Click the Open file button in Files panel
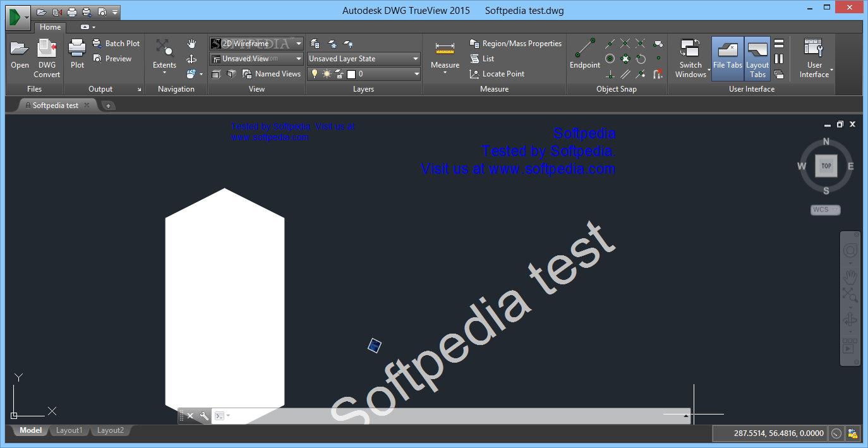The image size is (868, 448). point(20,54)
